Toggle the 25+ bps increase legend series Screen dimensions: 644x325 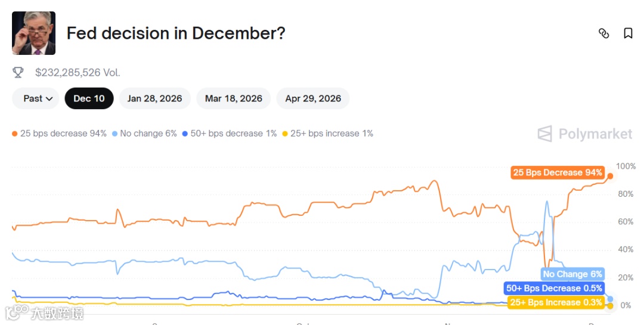point(327,134)
